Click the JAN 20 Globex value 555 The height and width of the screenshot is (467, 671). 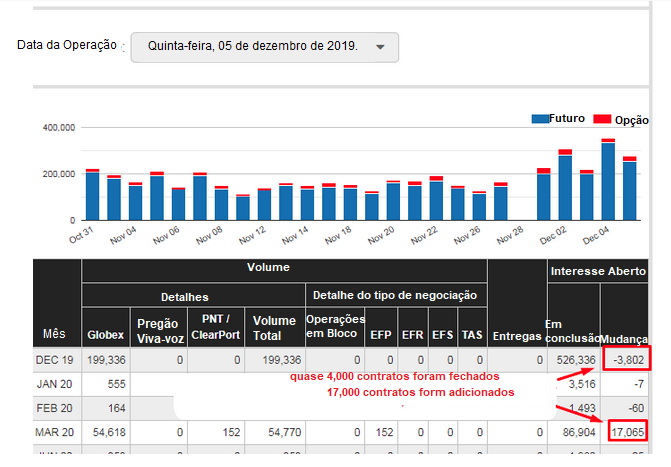116,384
